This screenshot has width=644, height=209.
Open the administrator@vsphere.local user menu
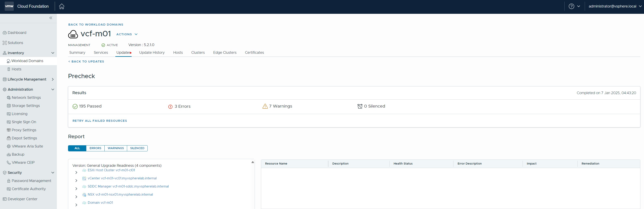[x=615, y=6]
